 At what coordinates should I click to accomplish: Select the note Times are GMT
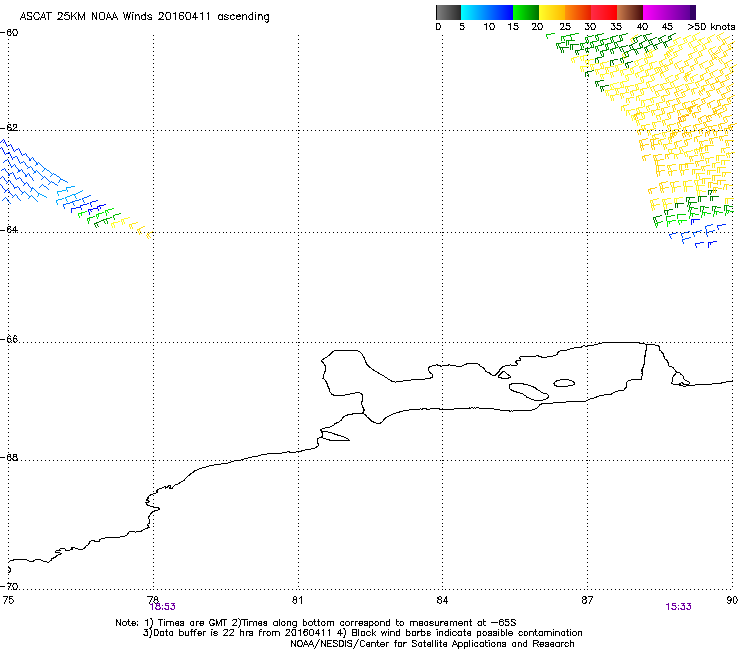point(186,623)
